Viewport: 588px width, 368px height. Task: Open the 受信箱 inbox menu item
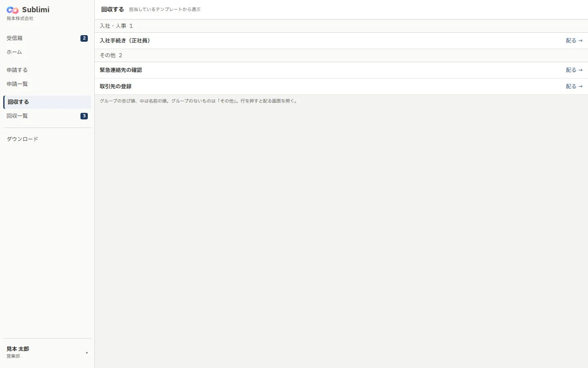[x=47, y=38]
